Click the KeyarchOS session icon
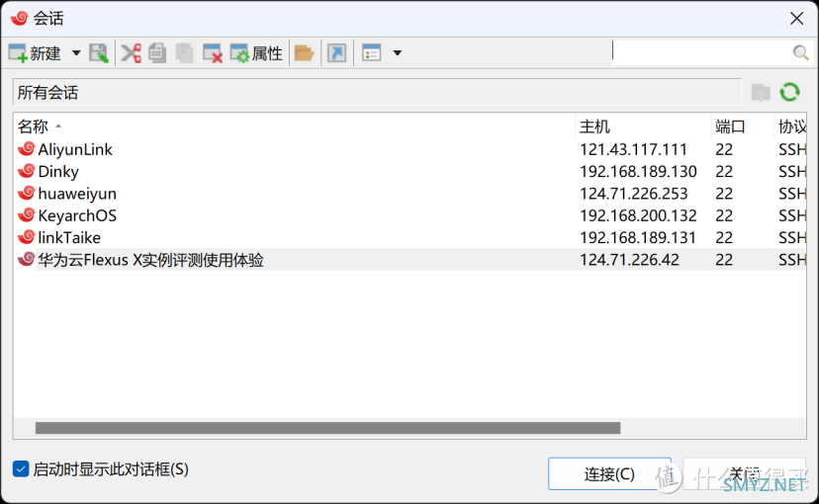The height and width of the screenshot is (504, 819). (26, 215)
